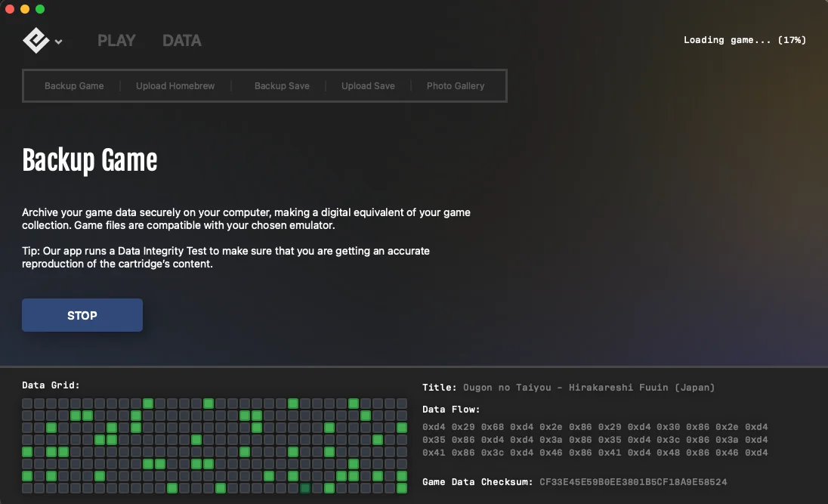Click the Data Flow hex values
The width and height of the screenshot is (828, 504).
click(595, 441)
